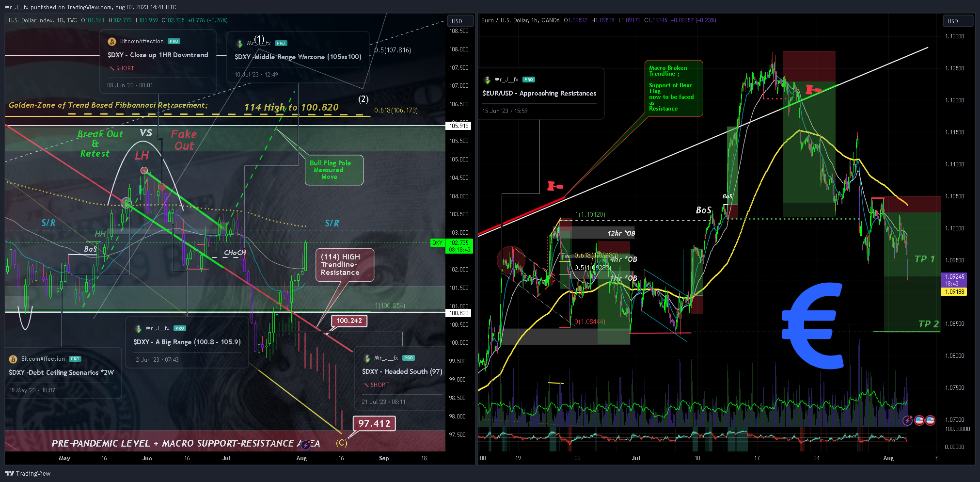Click PRO badge on Headed South (97) card
980x482 pixels.
(409, 358)
